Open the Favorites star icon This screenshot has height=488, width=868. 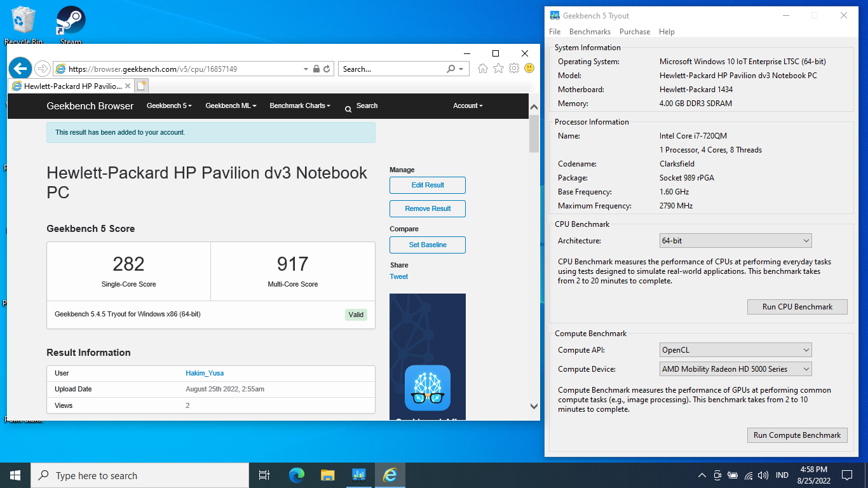(x=498, y=69)
